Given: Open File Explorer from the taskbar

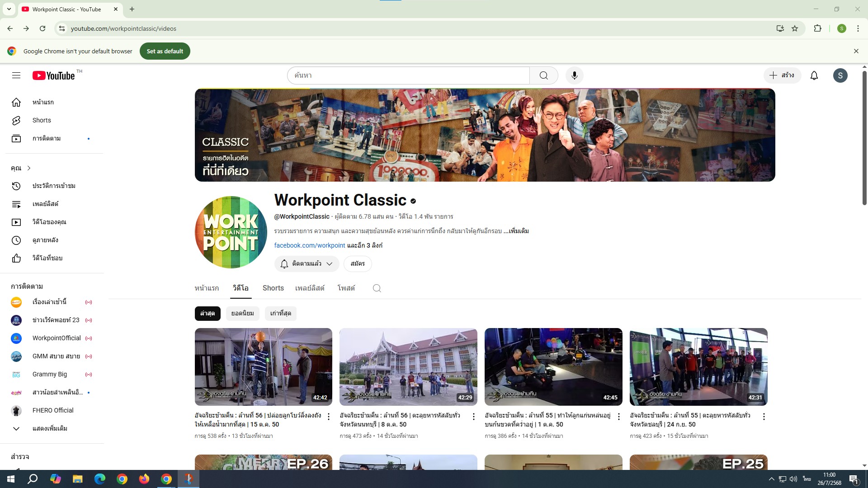Looking at the screenshot, I should click(x=78, y=479).
